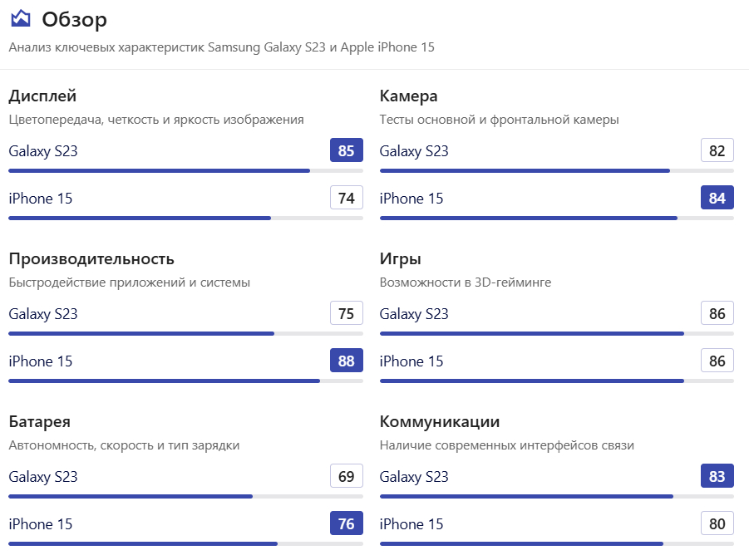Click the iPhone 15 battery progress bar

tap(185, 543)
